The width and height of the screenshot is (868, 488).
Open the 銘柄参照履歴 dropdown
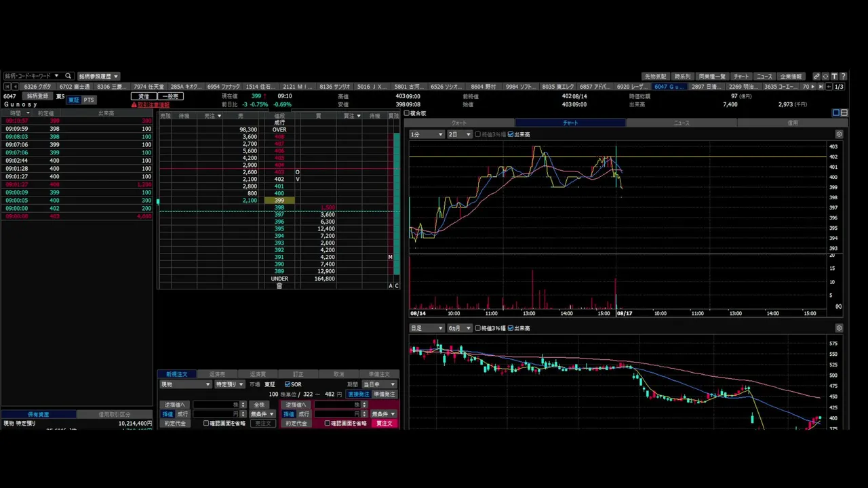(x=98, y=76)
